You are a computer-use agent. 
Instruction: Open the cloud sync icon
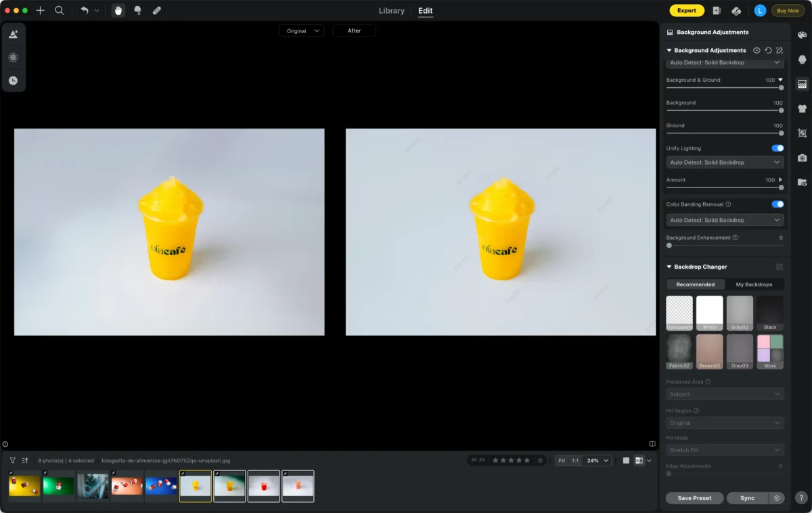(737, 10)
